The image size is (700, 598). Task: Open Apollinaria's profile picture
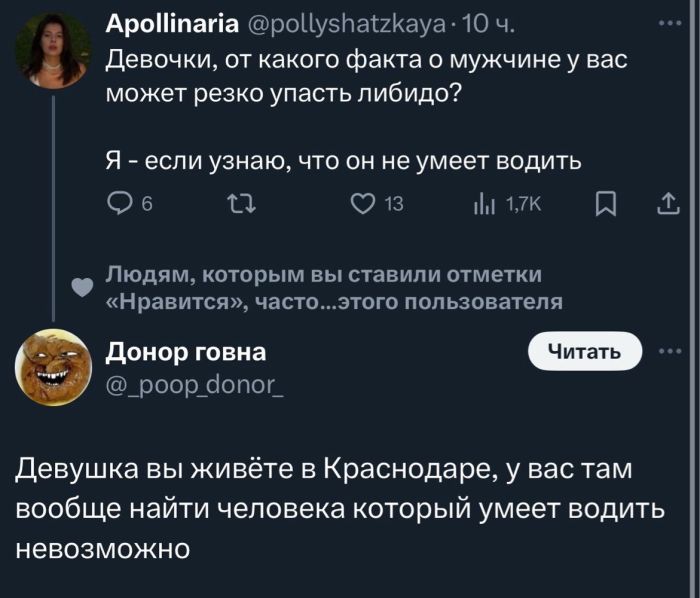click(53, 53)
